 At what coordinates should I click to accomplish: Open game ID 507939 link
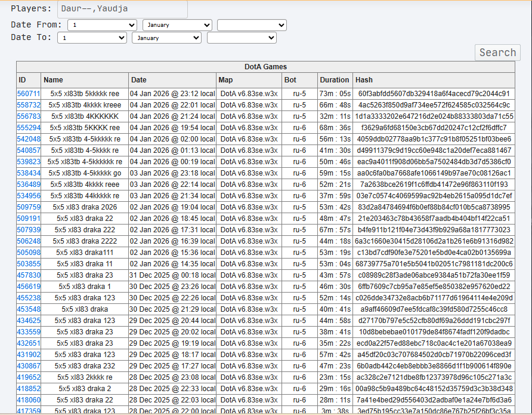(x=29, y=230)
